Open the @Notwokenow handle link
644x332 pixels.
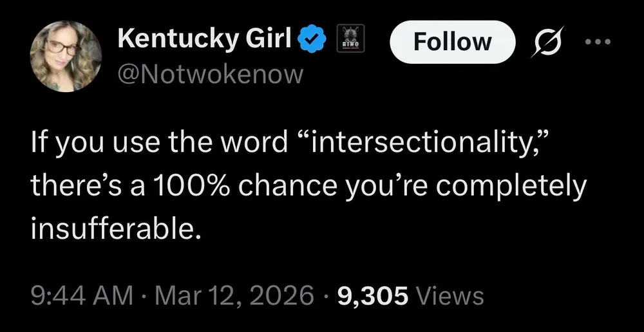pos(209,75)
